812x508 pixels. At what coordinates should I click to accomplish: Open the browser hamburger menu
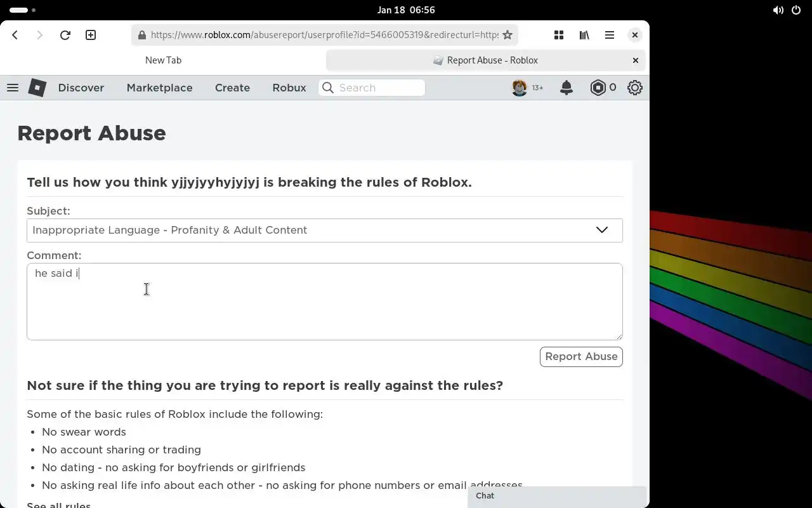coord(610,35)
